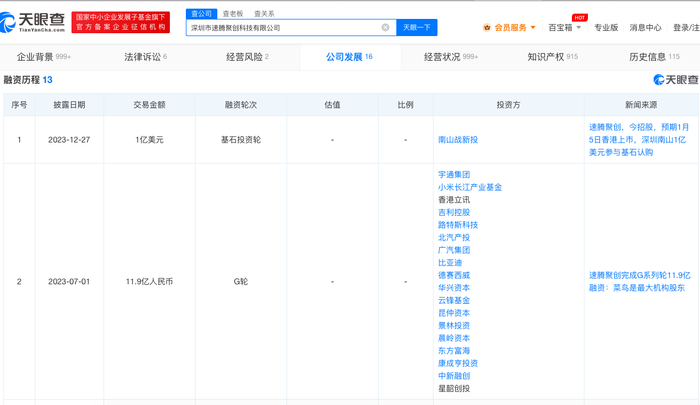
Task: Open investor 北汽产投
Action: pos(454,237)
